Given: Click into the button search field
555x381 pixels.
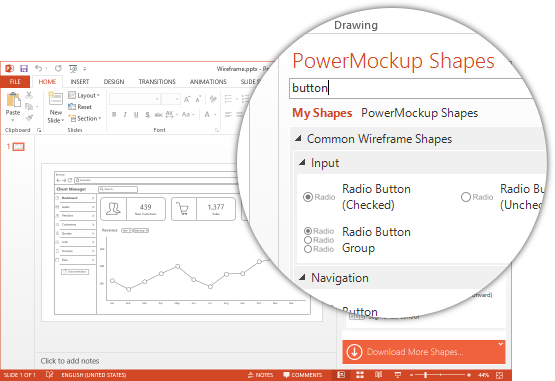Looking at the screenshot, I should pos(411,88).
